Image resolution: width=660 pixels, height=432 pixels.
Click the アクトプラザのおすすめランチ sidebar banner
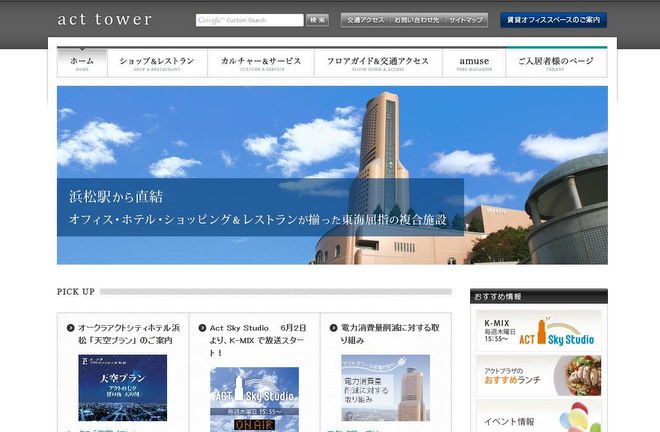pyautogui.click(x=539, y=376)
